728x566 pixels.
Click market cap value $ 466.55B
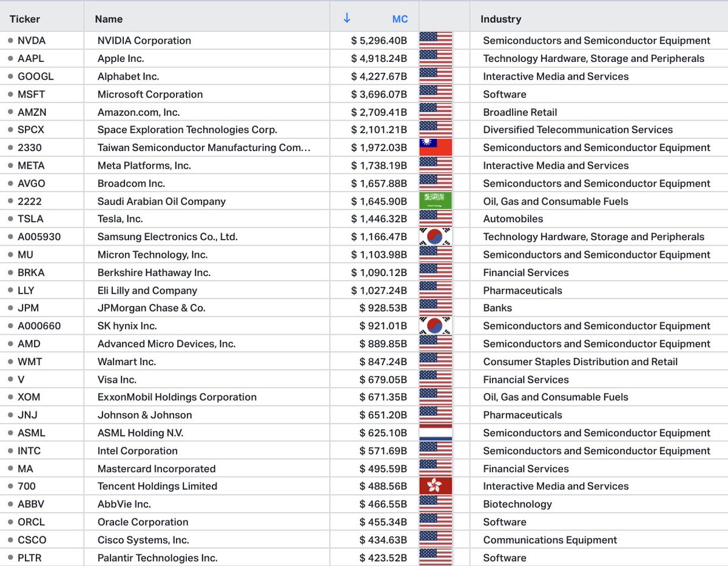coord(383,504)
